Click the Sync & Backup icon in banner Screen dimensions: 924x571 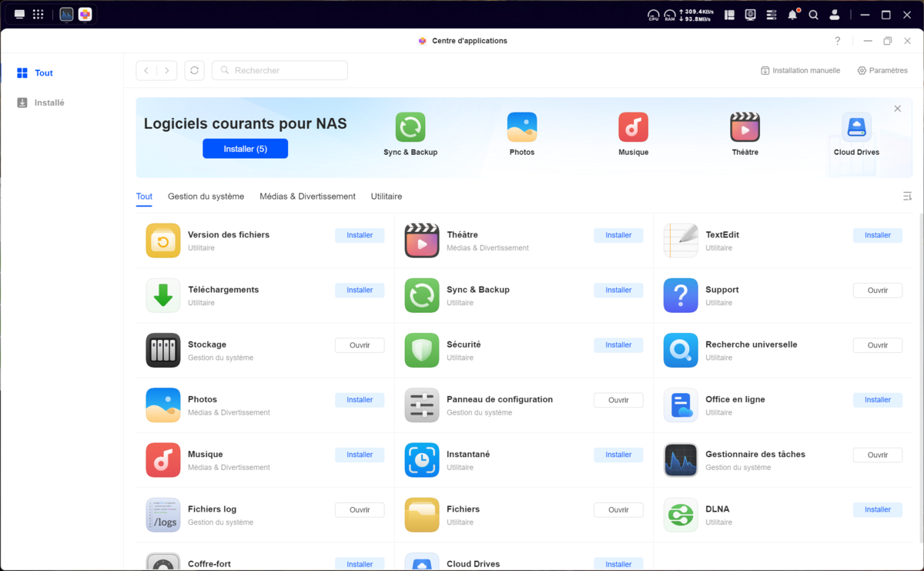tap(410, 128)
